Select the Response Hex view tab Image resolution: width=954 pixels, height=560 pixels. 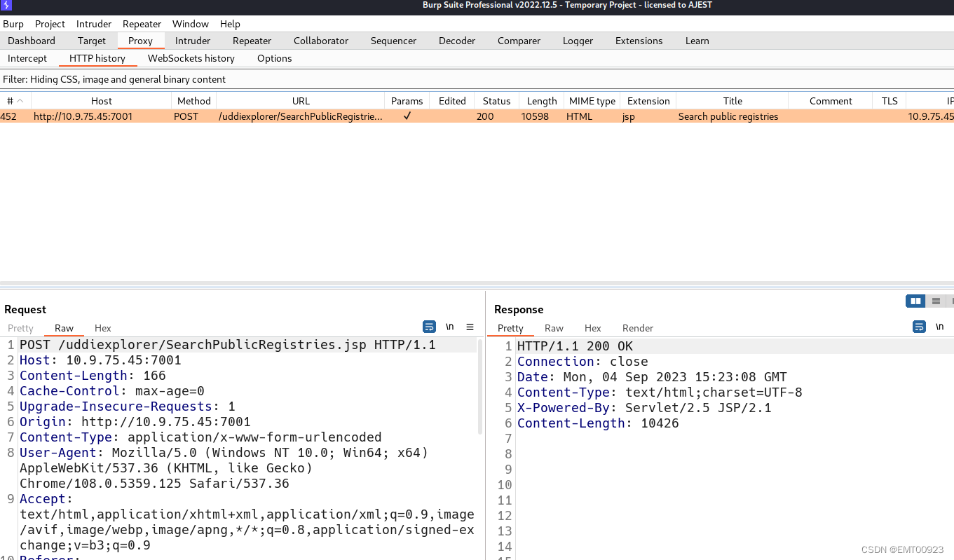pyautogui.click(x=593, y=328)
